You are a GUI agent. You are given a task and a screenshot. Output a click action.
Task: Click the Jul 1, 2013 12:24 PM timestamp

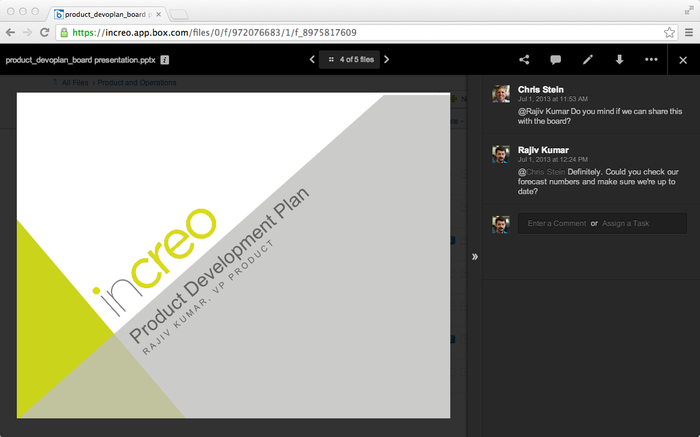coord(553,159)
